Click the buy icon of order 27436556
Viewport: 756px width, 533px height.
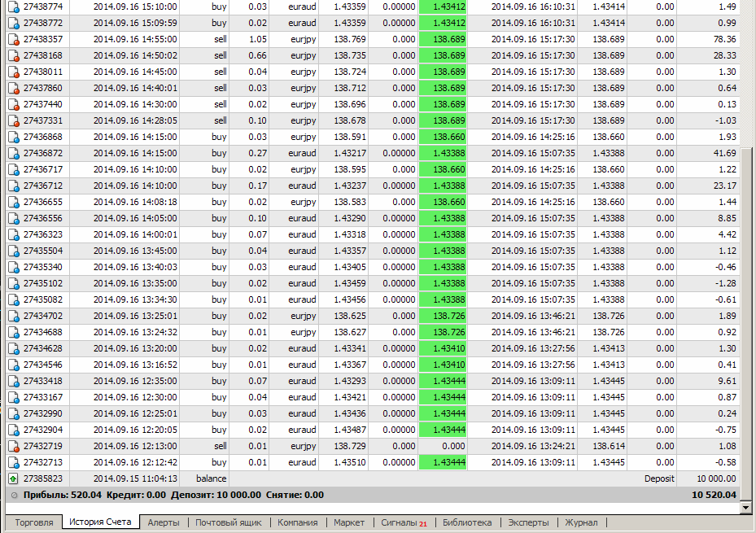[14, 219]
